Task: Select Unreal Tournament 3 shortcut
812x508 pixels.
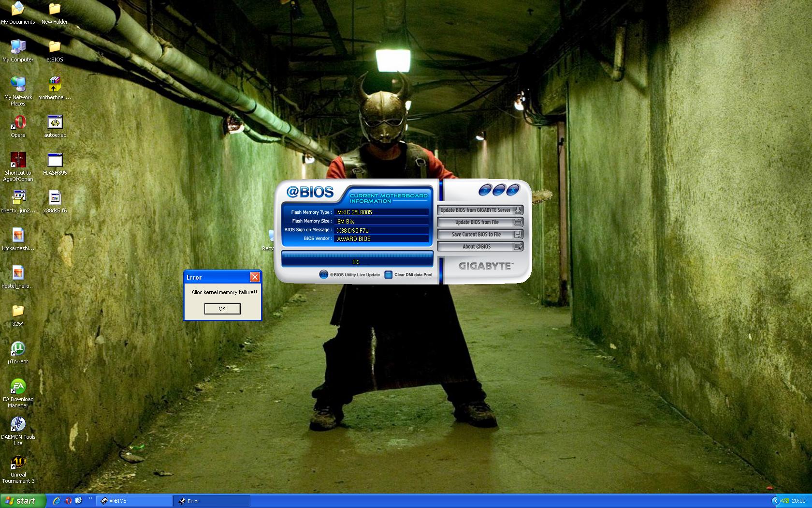Action: coord(18,469)
